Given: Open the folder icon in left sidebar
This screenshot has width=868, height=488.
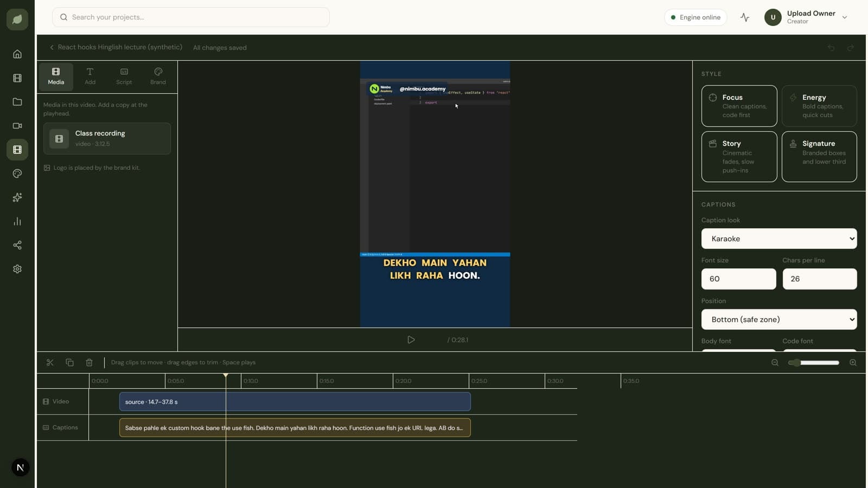Looking at the screenshot, I should pos(17,102).
